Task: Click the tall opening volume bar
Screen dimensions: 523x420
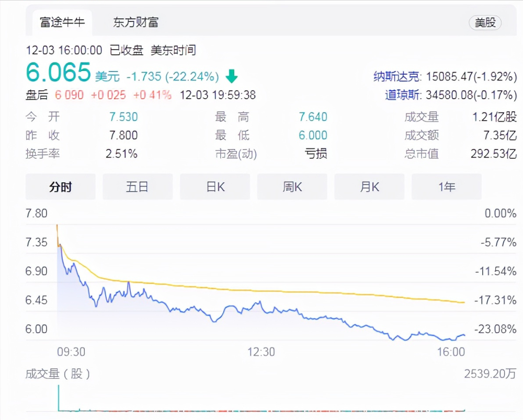Action: coord(59,398)
